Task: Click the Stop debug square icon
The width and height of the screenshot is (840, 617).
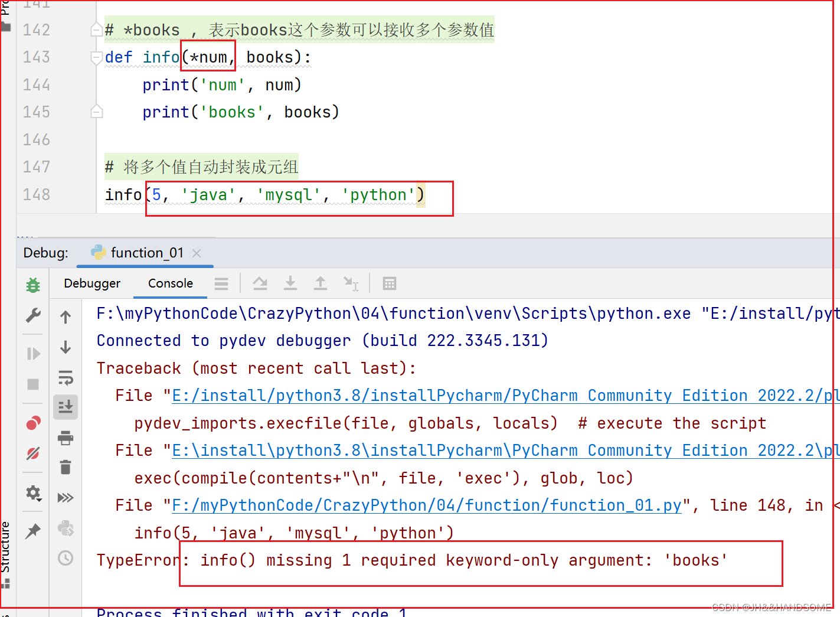Action: coord(33,384)
